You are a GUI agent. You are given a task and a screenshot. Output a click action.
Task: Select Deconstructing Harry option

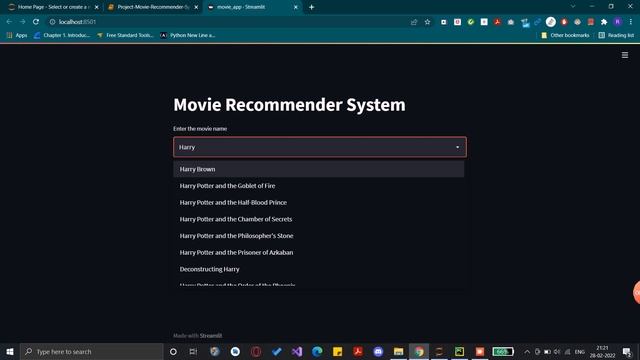click(x=318, y=269)
